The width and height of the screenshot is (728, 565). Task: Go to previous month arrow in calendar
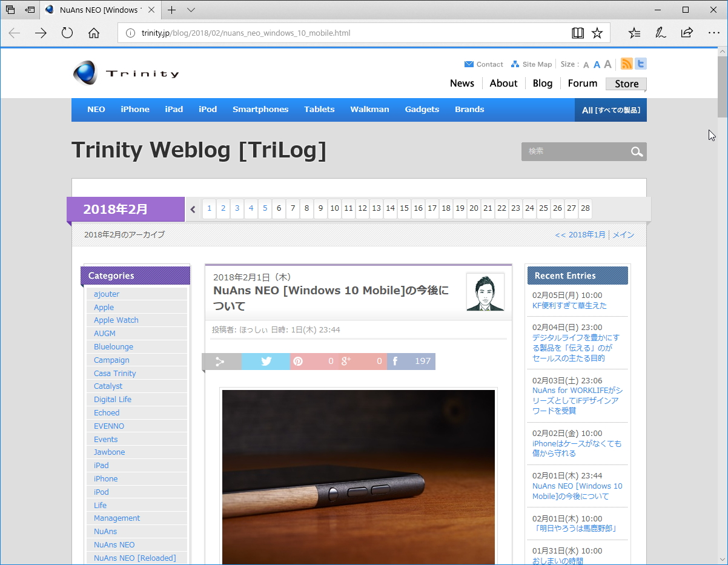193,210
